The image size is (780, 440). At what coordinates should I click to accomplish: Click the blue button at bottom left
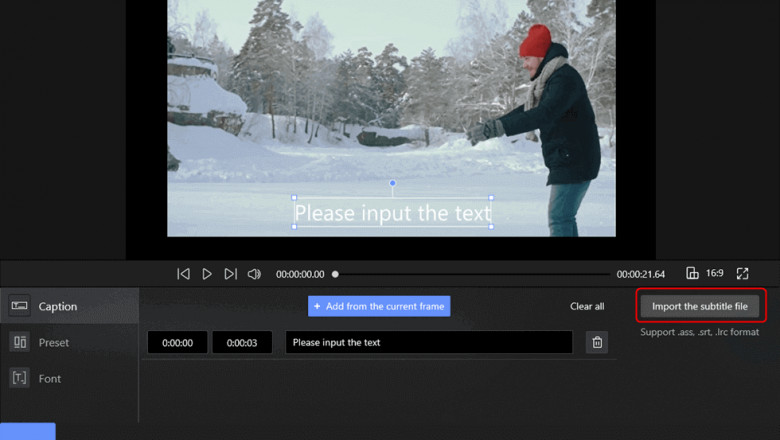tap(28, 431)
